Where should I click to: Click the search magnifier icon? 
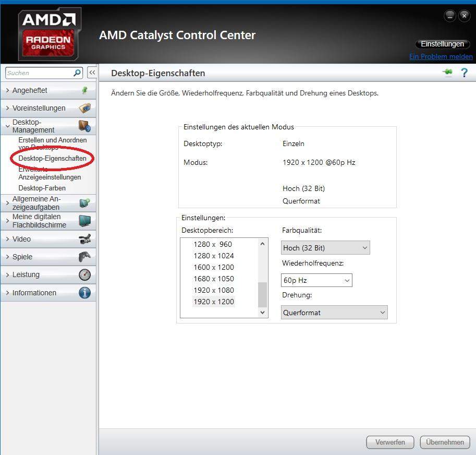[77, 73]
